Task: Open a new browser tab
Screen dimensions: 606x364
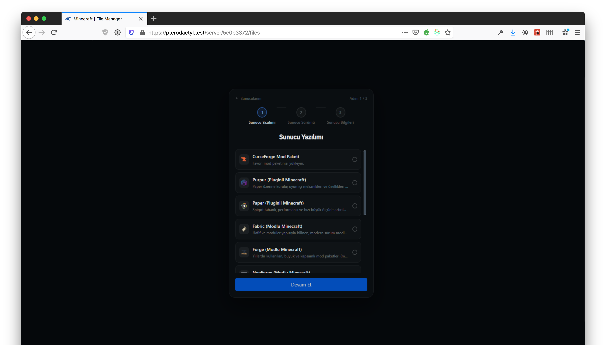Action: coord(154,19)
